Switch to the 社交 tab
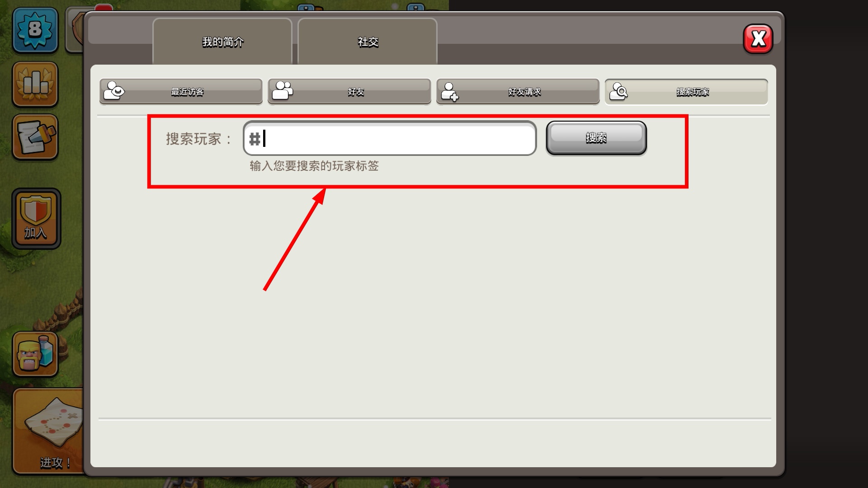Image resolution: width=868 pixels, height=488 pixels. 368,42
